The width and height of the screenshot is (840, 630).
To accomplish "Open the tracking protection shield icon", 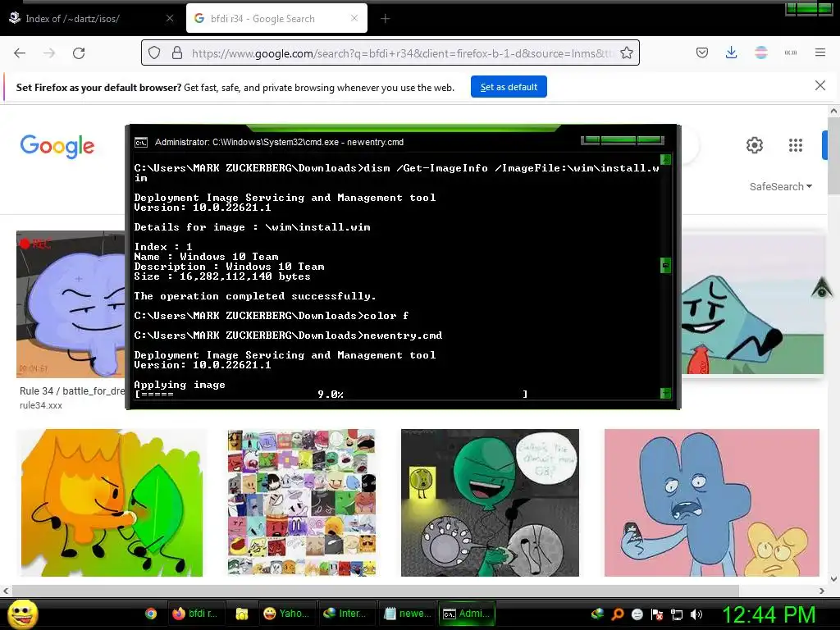I will [x=154, y=53].
